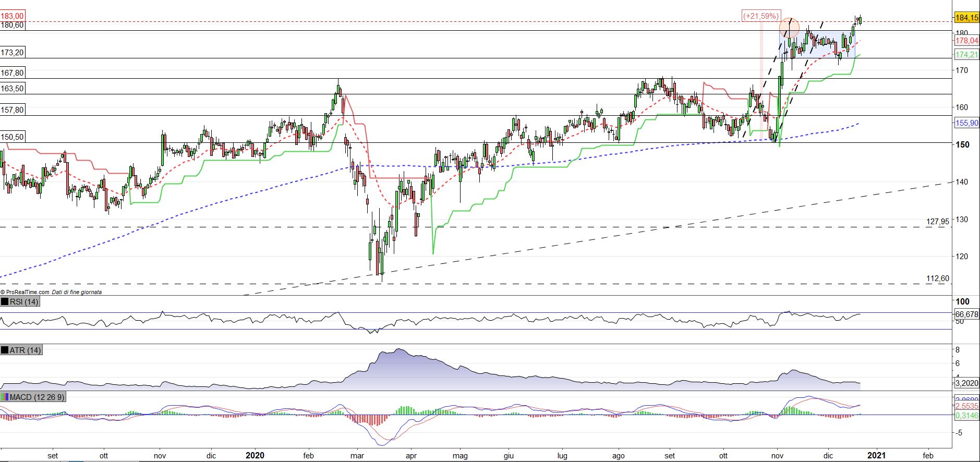Select the (+21,59%) percentage change label
980x462 pixels.
[x=761, y=16]
